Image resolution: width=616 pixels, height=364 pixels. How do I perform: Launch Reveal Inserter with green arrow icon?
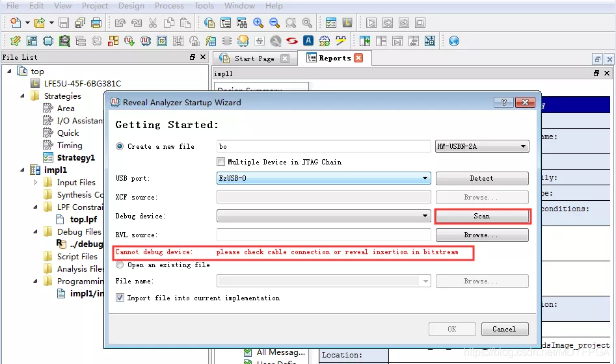pos(129,41)
